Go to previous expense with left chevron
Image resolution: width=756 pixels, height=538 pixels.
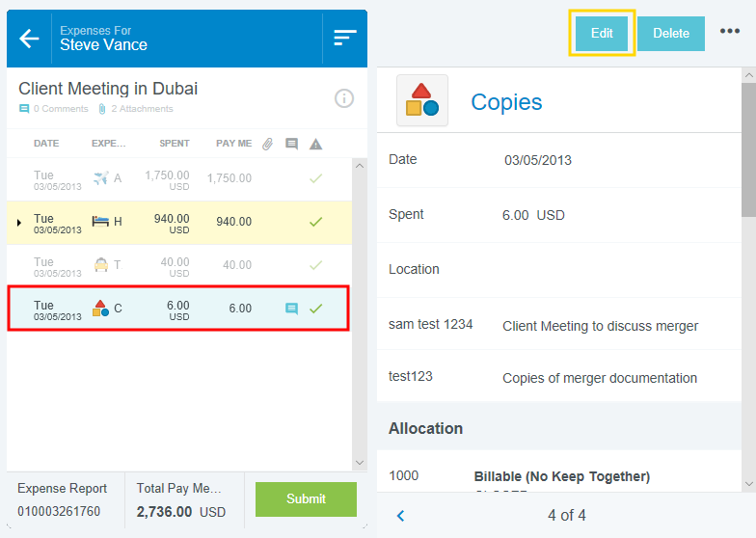tap(401, 516)
